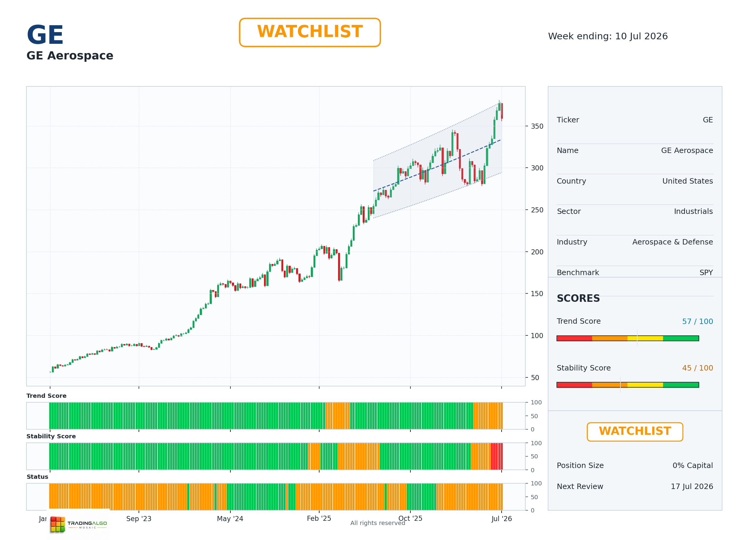
Task: Click the 'Status' chart strip title
Action: [37, 476]
